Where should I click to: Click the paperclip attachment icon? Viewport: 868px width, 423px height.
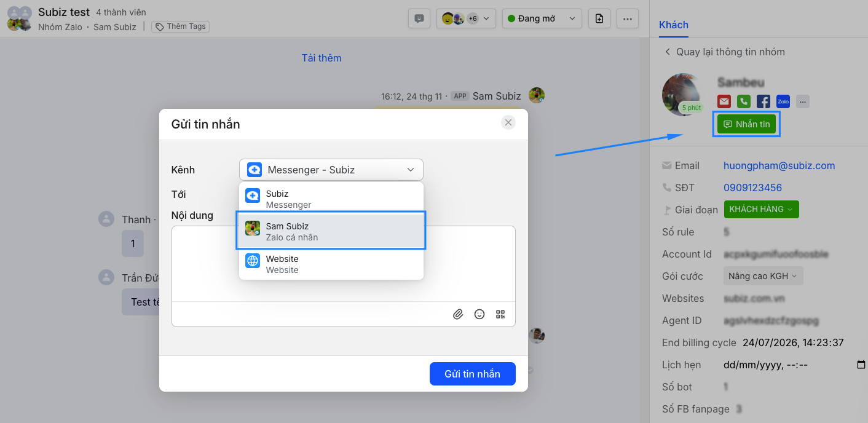(x=458, y=314)
